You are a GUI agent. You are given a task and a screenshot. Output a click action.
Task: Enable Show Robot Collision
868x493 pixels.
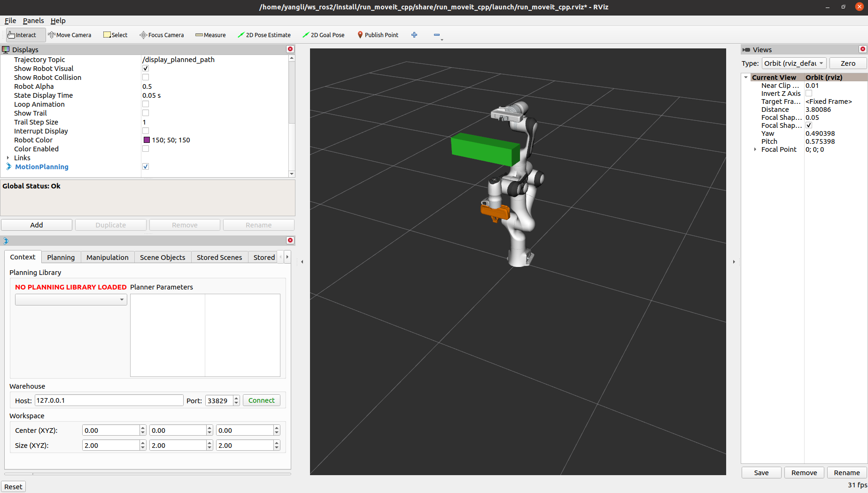[x=146, y=77]
